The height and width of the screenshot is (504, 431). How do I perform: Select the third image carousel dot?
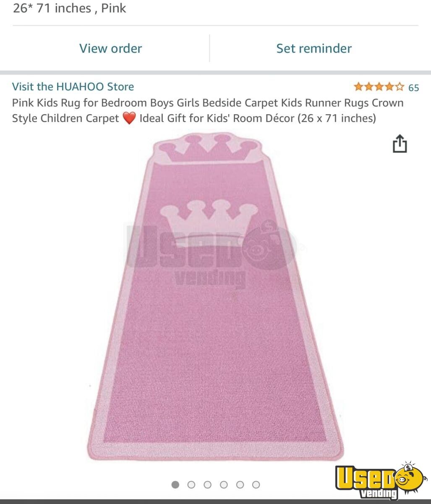pyautogui.click(x=207, y=485)
